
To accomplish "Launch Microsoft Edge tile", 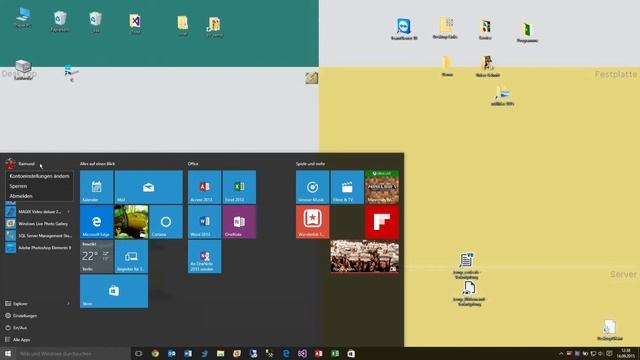I will click(x=96, y=222).
